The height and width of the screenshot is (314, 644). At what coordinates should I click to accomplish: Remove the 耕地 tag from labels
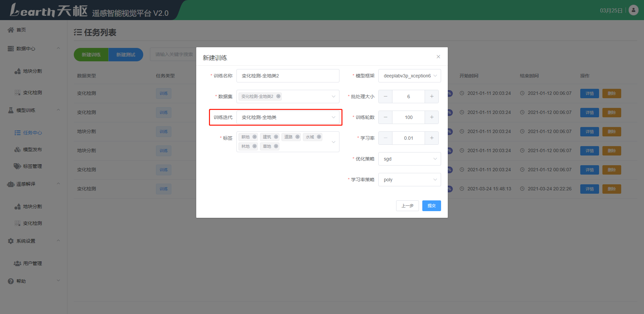click(x=255, y=137)
